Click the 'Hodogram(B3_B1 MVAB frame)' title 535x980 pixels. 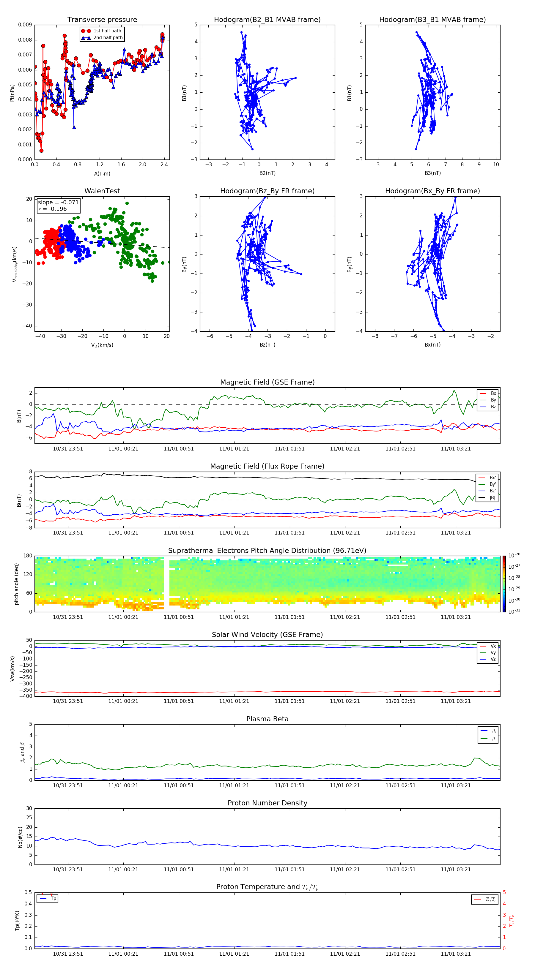pyautogui.click(x=432, y=20)
